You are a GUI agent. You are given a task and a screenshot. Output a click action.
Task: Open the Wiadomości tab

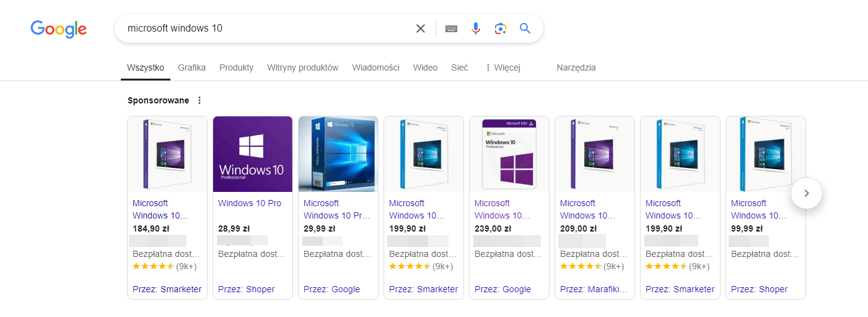tap(375, 67)
